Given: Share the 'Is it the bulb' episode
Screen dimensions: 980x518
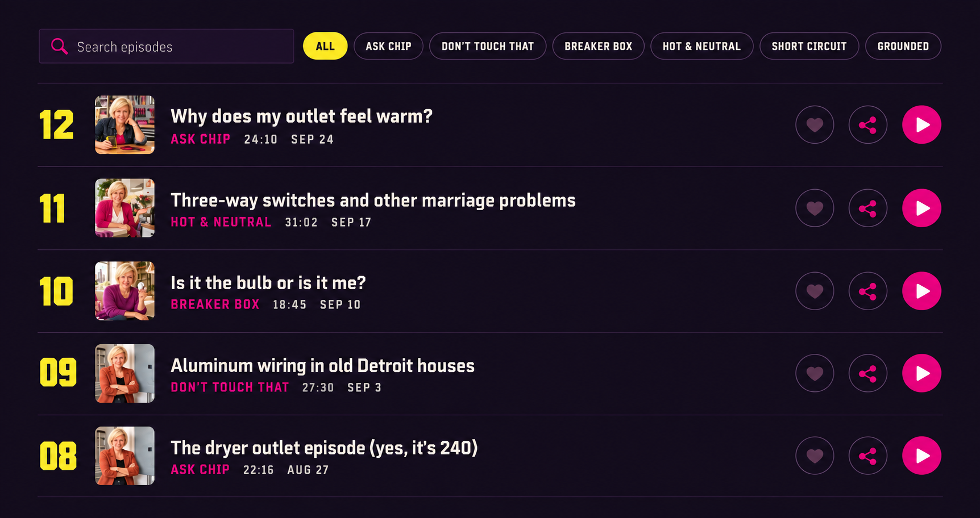Looking at the screenshot, I should [868, 291].
